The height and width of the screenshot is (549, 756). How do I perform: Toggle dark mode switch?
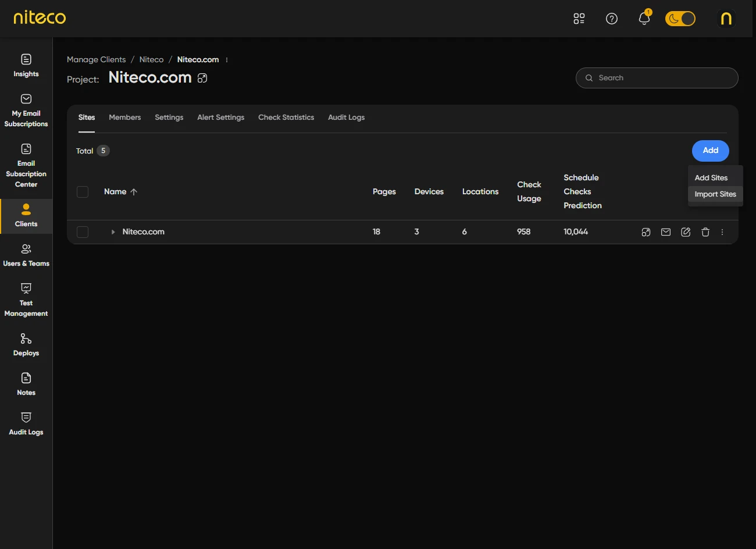pyautogui.click(x=680, y=19)
